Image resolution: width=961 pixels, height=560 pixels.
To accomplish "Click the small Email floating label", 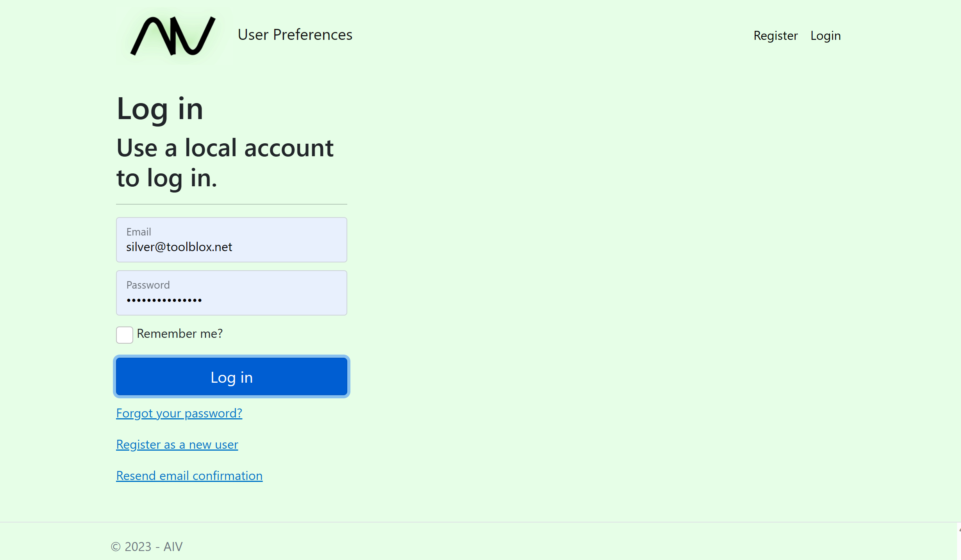I will click(139, 232).
